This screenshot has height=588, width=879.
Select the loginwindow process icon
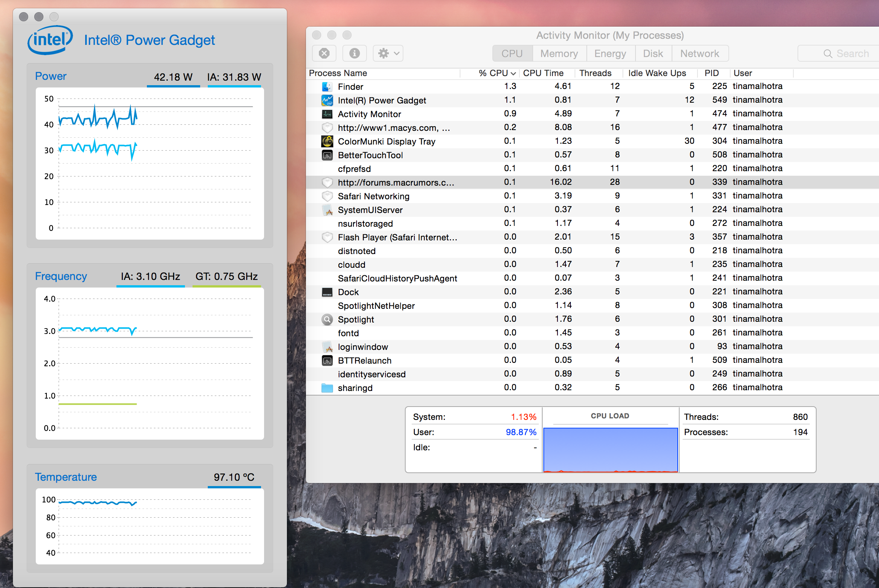point(327,347)
